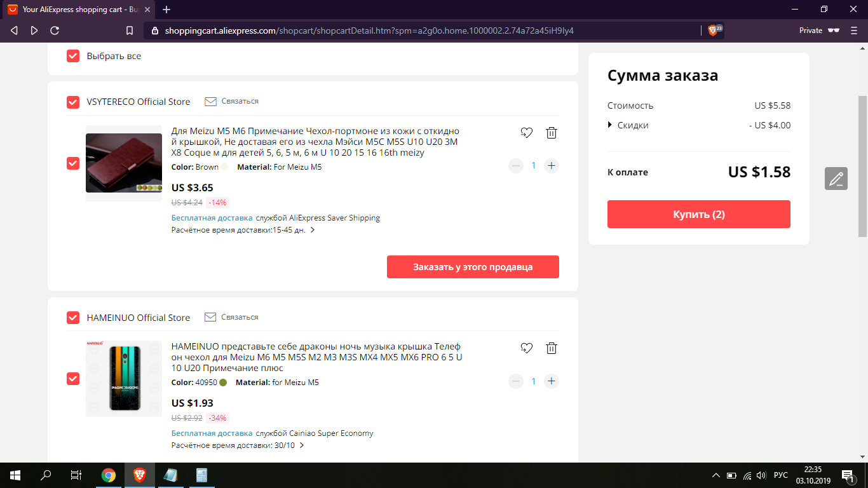Open VSYTERECO Official Store link
Image resolution: width=868 pixels, height=488 pixels.
click(x=139, y=102)
